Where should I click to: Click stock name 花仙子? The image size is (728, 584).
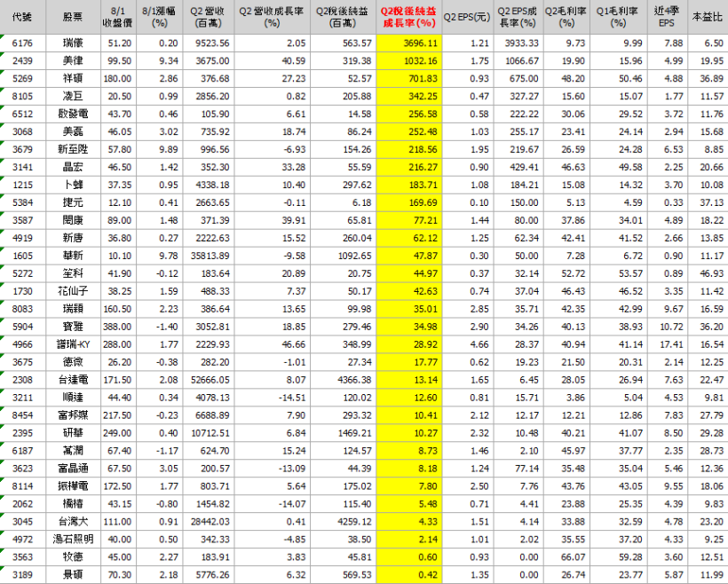tap(73, 291)
